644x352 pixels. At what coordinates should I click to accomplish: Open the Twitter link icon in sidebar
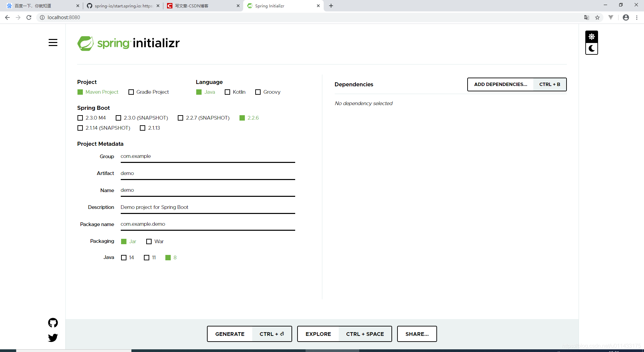(x=53, y=338)
